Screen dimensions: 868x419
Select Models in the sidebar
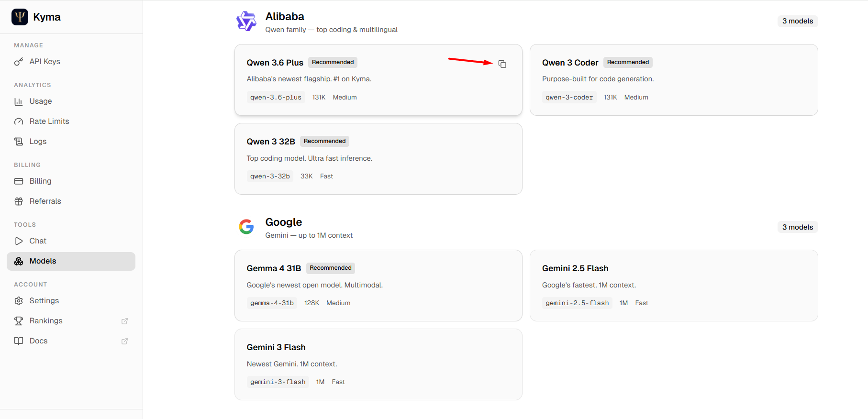(43, 261)
